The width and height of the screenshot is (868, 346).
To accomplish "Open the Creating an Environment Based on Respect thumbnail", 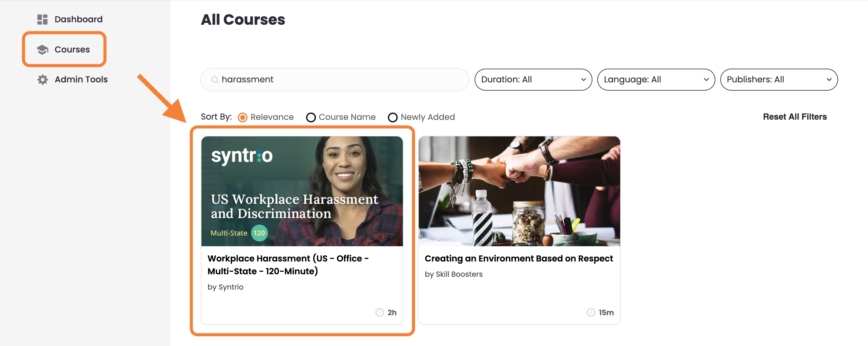I will pos(519,191).
